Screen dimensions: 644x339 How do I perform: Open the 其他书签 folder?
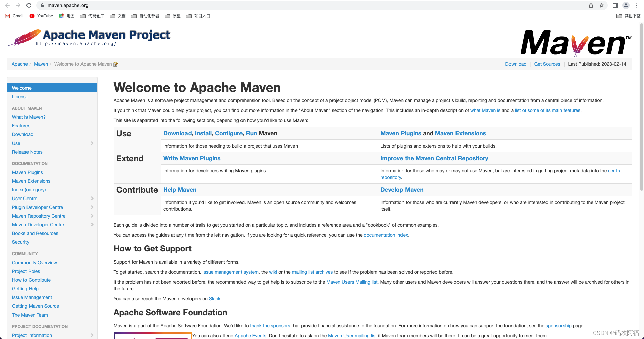click(629, 16)
